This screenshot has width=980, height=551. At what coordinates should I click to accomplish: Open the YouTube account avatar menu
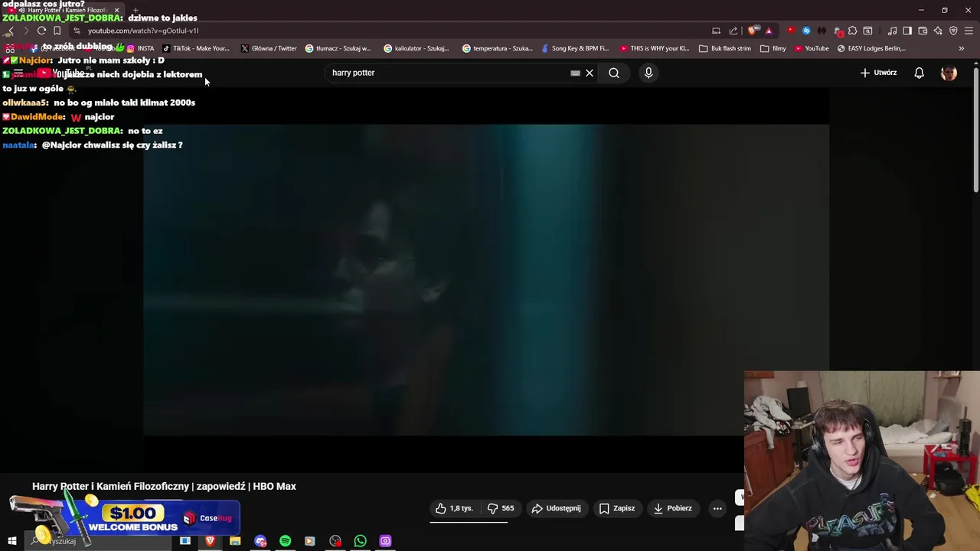[x=949, y=73]
